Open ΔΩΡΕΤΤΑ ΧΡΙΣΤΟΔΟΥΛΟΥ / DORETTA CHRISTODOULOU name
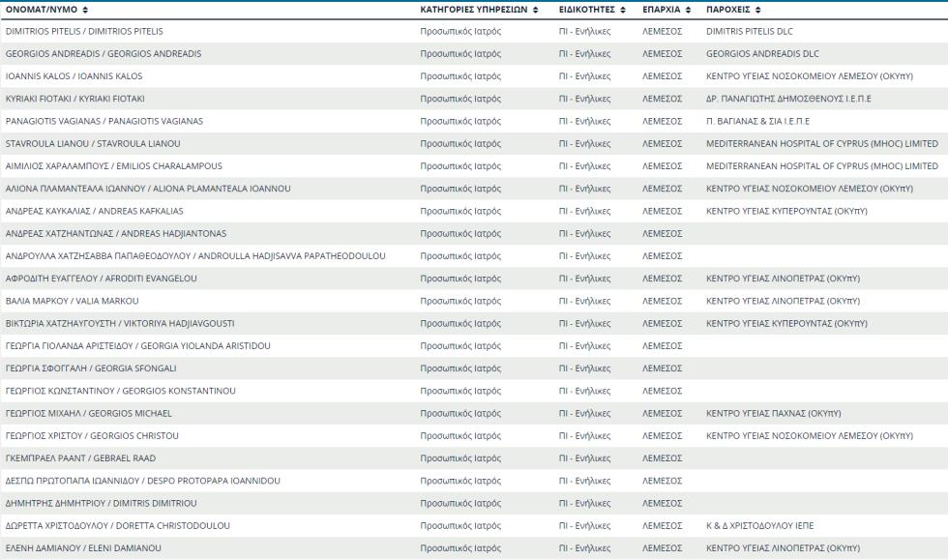Image resolution: width=948 pixels, height=560 pixels. click(118, 525)
